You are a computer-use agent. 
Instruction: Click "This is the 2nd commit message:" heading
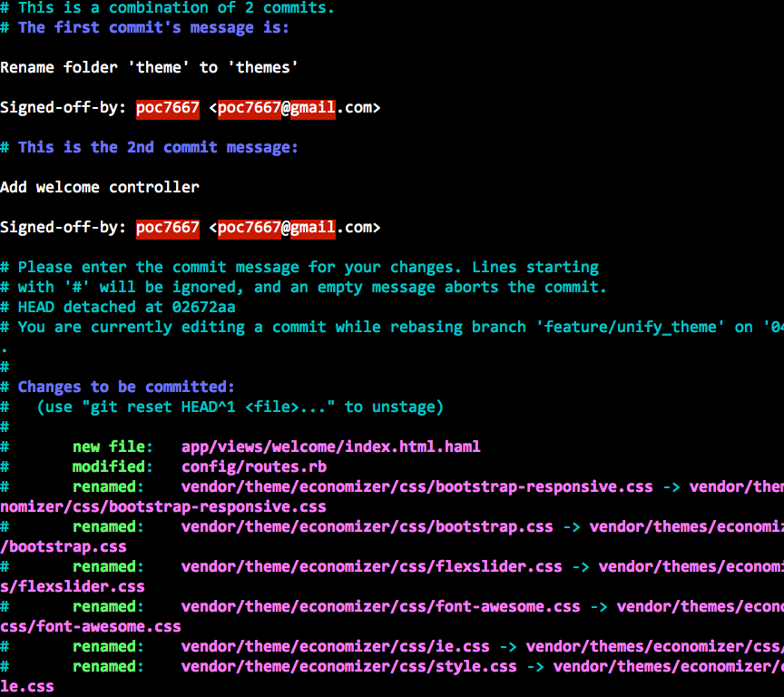[158, 148]
